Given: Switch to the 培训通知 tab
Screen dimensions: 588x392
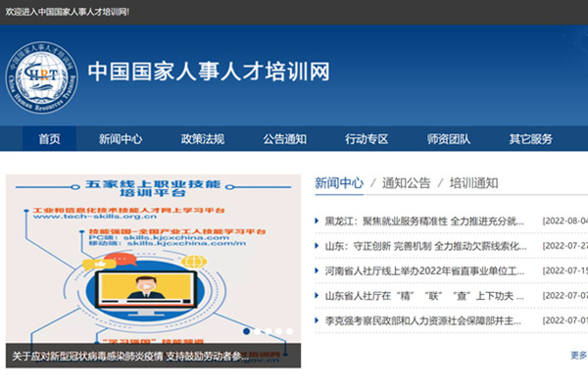Looking at the screenshot, I should pyautogui.click(x=473, y=183).
